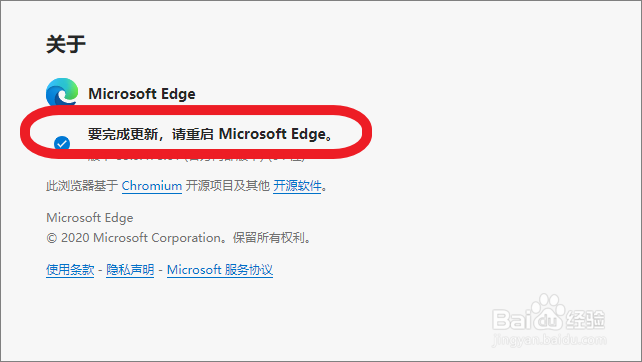Viewport: 642px width, 362px height.
Task: Click the 保留所有权利 text
Action: pyautogui.click(x=269, y=238)
